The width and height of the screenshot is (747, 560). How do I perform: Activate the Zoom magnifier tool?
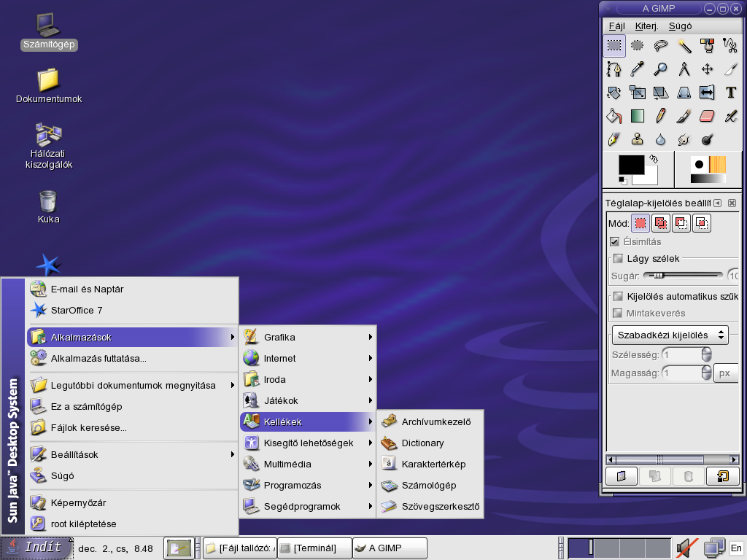tap(661, 69)
